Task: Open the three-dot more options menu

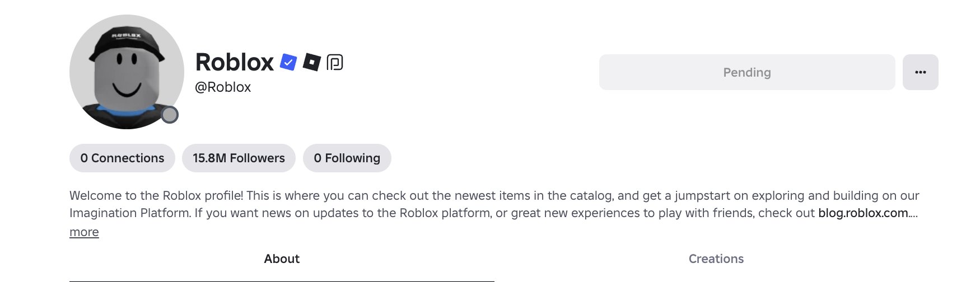Action: point(920,72)
